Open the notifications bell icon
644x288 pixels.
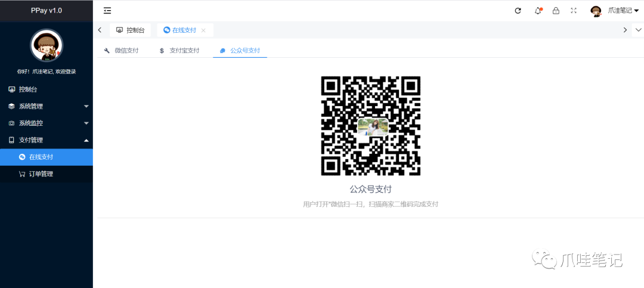coord(538,11)
